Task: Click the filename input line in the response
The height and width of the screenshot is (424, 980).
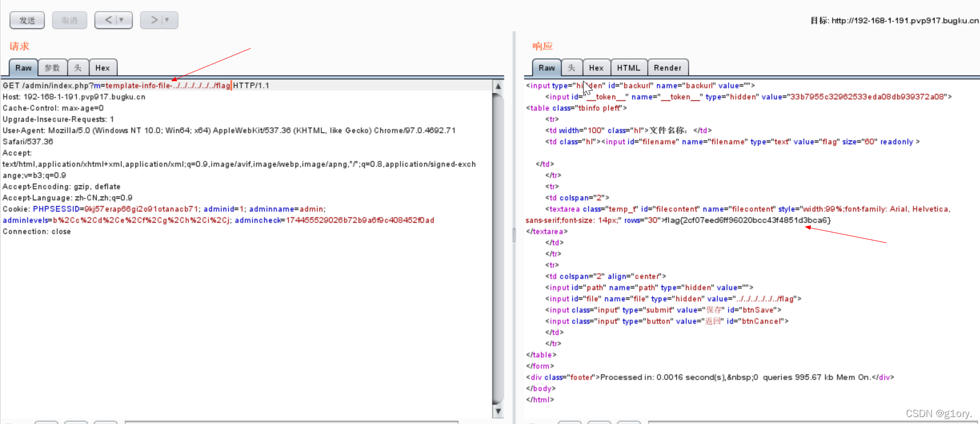Action: point(732,142)
